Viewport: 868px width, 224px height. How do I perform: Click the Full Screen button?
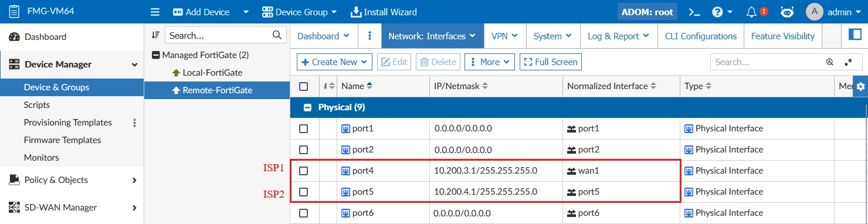(551, 62)
